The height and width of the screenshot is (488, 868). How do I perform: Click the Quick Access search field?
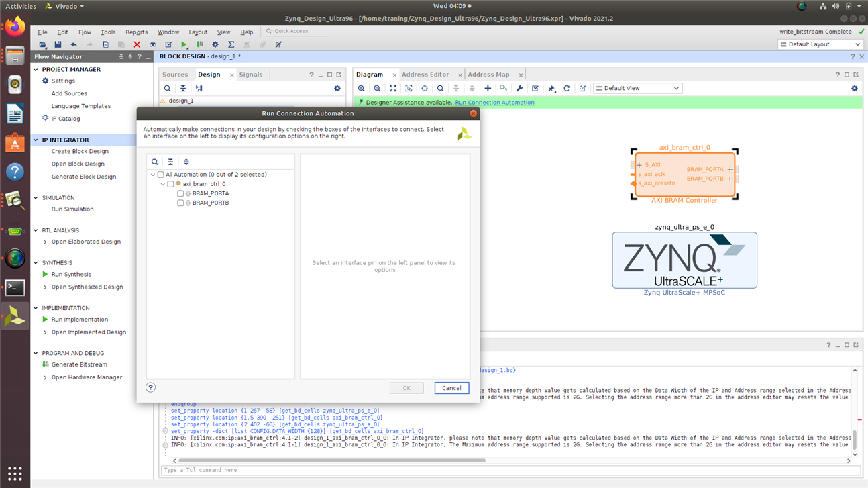pos(297,31)
